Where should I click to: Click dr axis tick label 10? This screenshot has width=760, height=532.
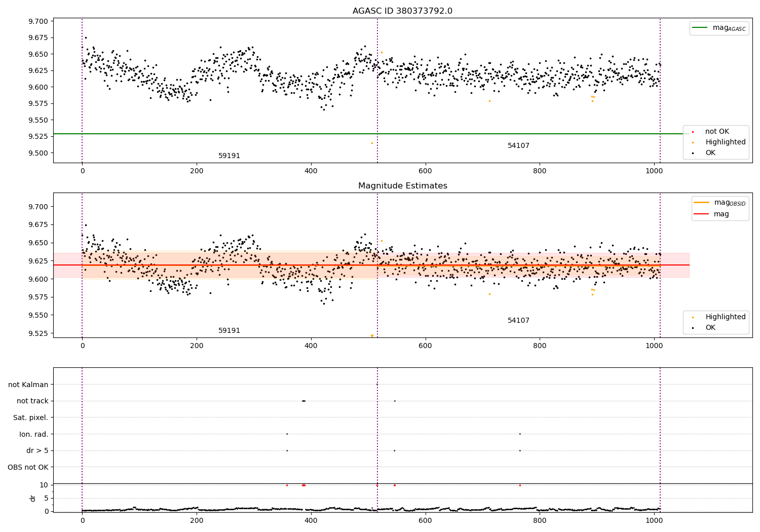click(44, 485)
